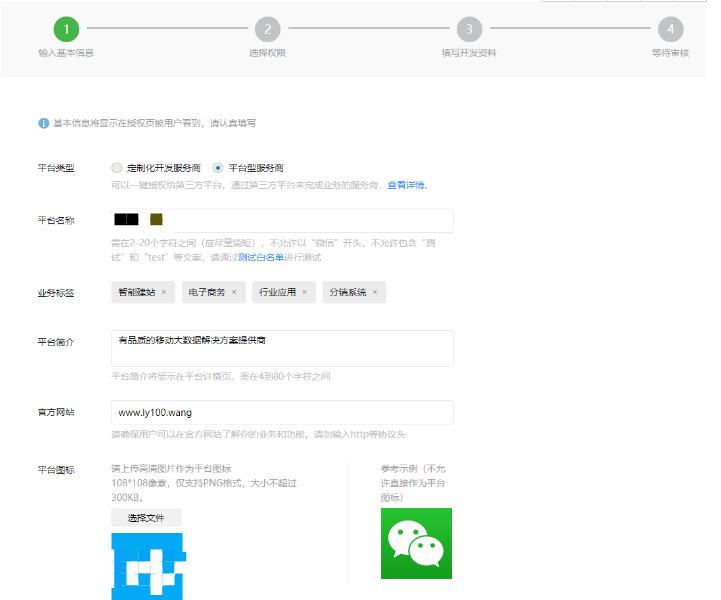Click into the 平台简介 text area
The width and height of the screenshot is (721, 600).
282,348
